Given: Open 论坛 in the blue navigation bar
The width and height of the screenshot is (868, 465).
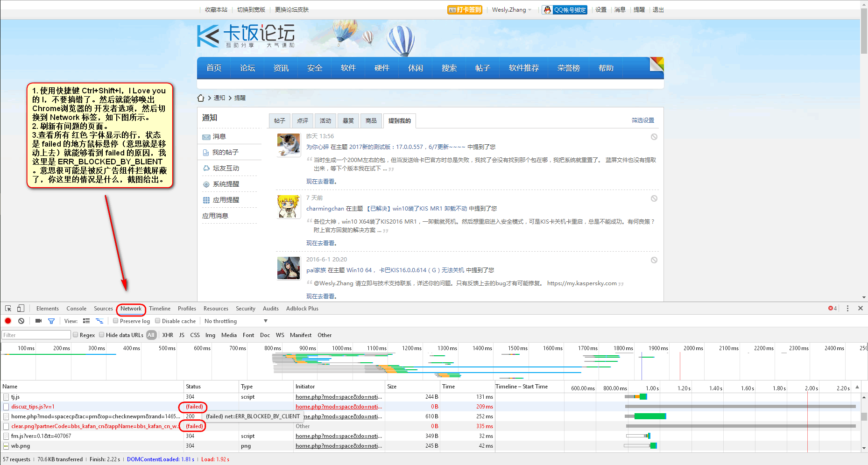Looking at the screenshot, I should tap(247, 68).
